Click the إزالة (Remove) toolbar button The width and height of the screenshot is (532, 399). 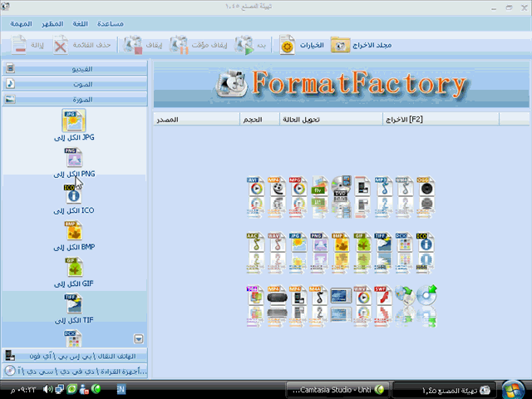27,45
